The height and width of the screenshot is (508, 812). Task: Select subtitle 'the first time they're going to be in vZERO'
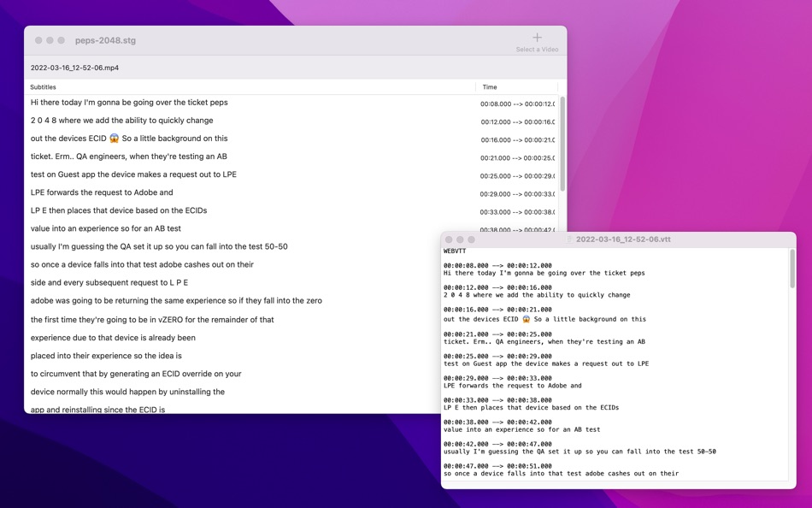tap(152, 320)
